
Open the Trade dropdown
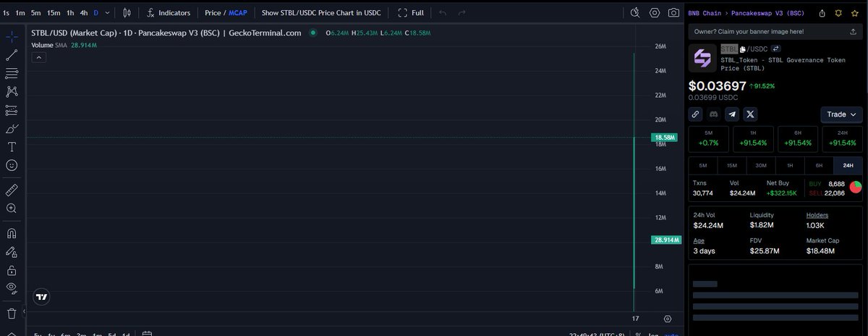pyautogui.click(x=842, y=114)
